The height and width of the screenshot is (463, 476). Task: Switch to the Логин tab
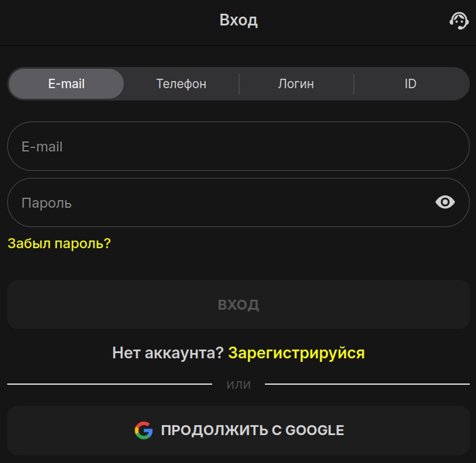coord(296,84)
